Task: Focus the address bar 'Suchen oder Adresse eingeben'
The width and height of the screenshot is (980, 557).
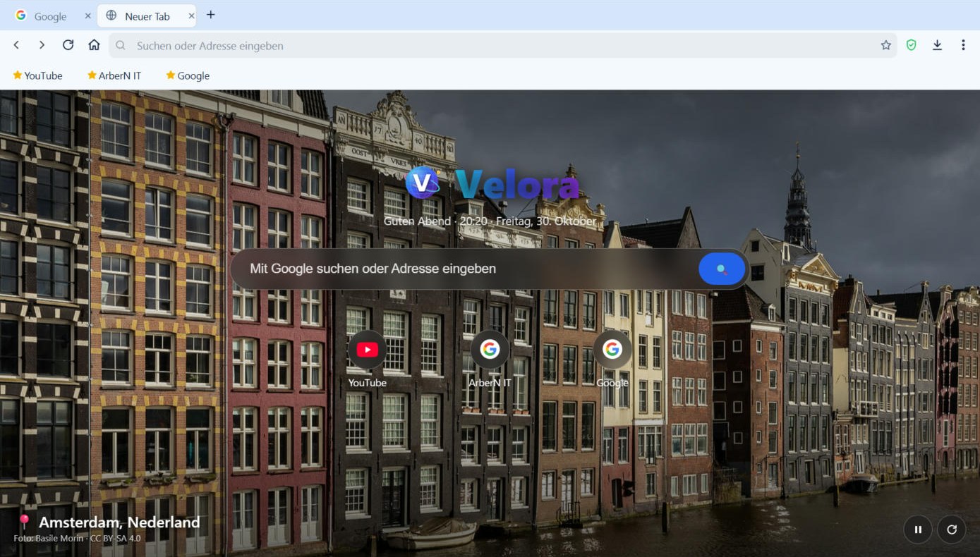Action: point(502,45)
